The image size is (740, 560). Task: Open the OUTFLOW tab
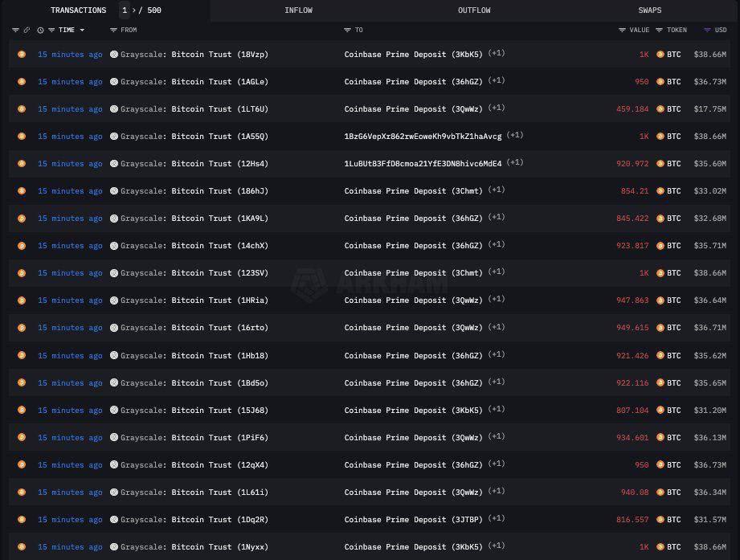(473, 10)
